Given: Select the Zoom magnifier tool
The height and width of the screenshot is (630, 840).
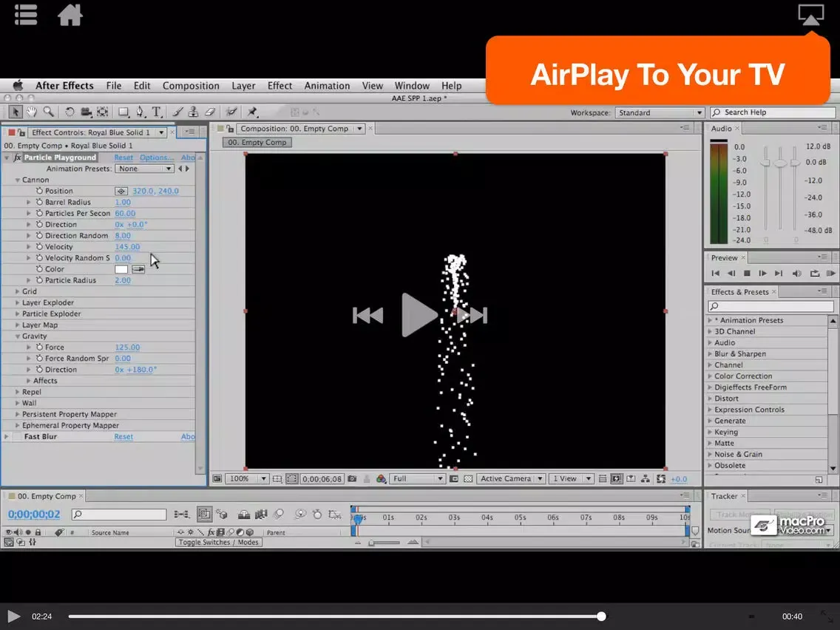Looking at the screenshot, I should click(49, 112).
